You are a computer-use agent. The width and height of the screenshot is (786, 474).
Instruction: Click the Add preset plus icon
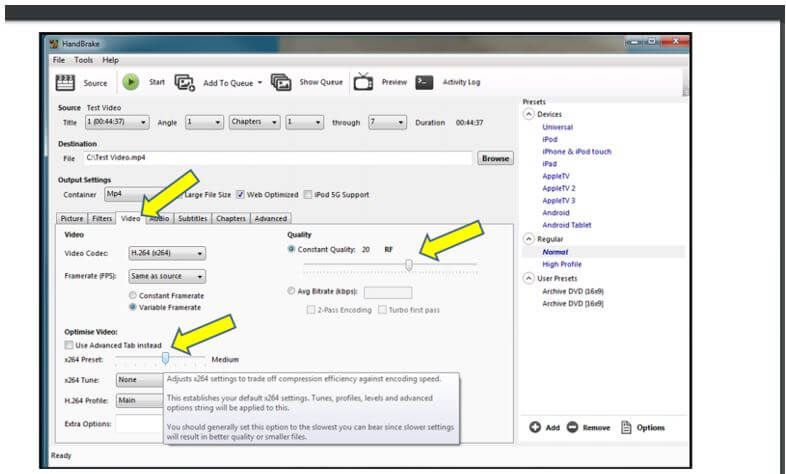pos(535,427)
